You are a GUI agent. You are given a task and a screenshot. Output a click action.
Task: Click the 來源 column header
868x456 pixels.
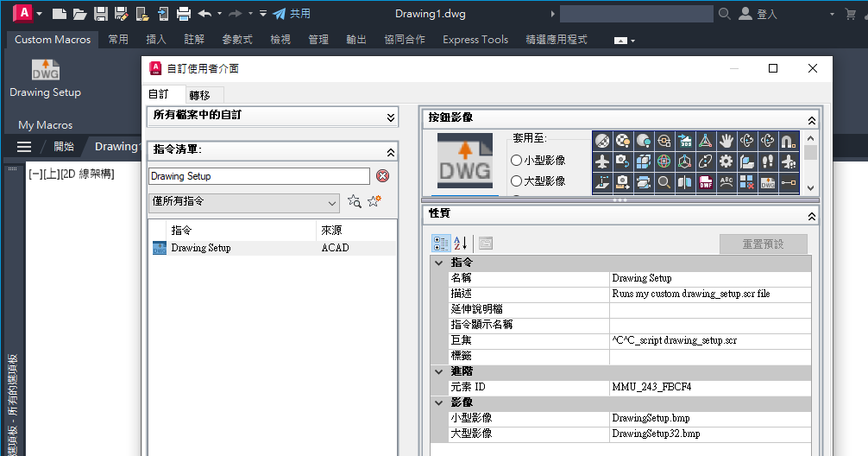click(356, 230)
